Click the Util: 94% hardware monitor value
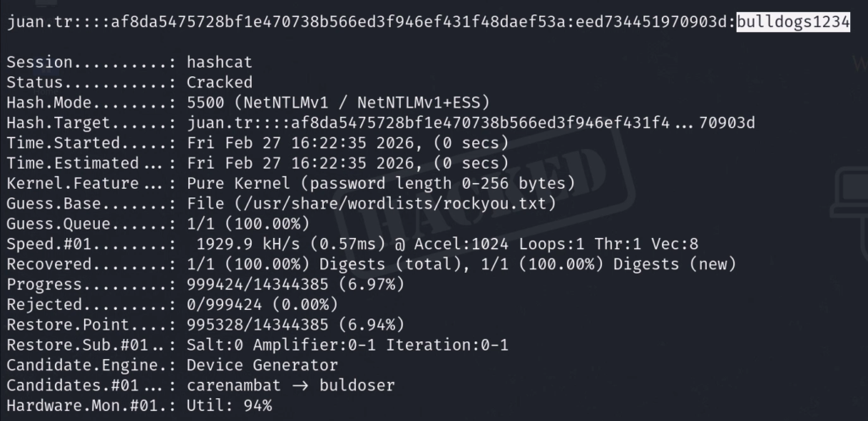Screen dimensions: 868x421 point(229,406)
